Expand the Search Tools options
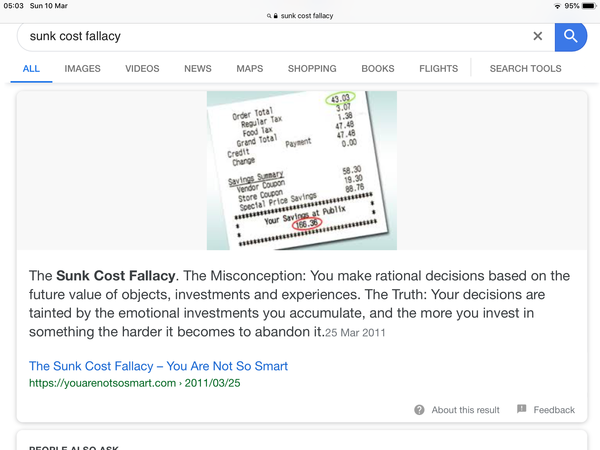 pyautogui.click(x=525, y=68)
